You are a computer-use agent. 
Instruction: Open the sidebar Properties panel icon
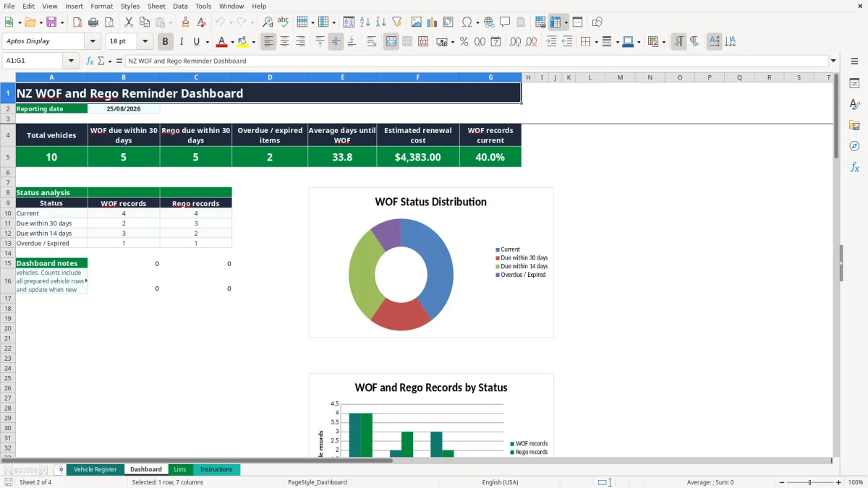pos(854,83)
